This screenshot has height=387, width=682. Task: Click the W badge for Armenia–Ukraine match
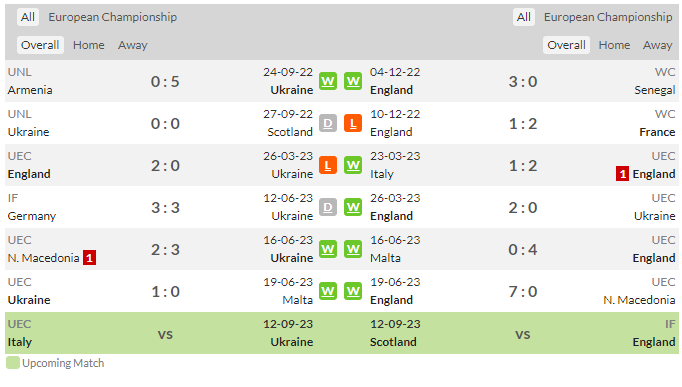point(328,81)
